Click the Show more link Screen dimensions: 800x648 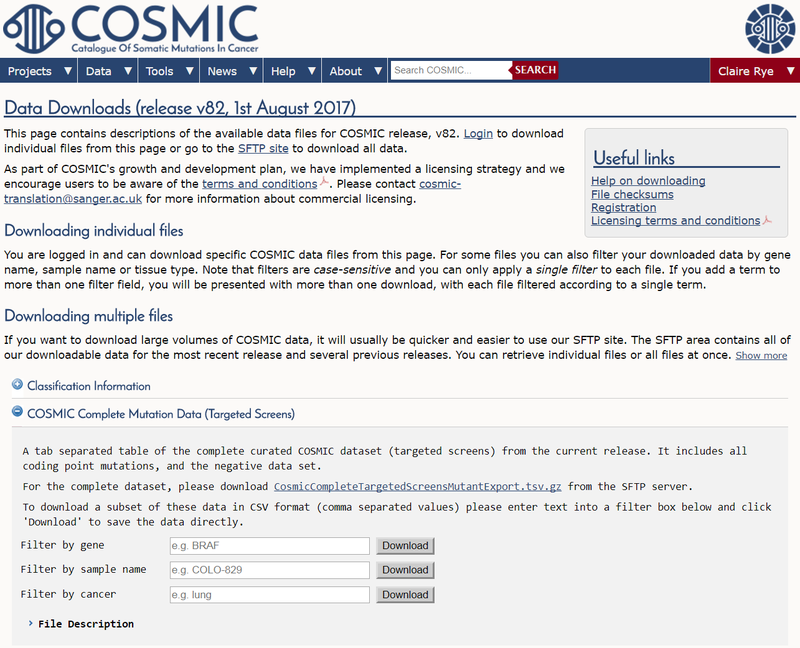click(x=761, y=356)
